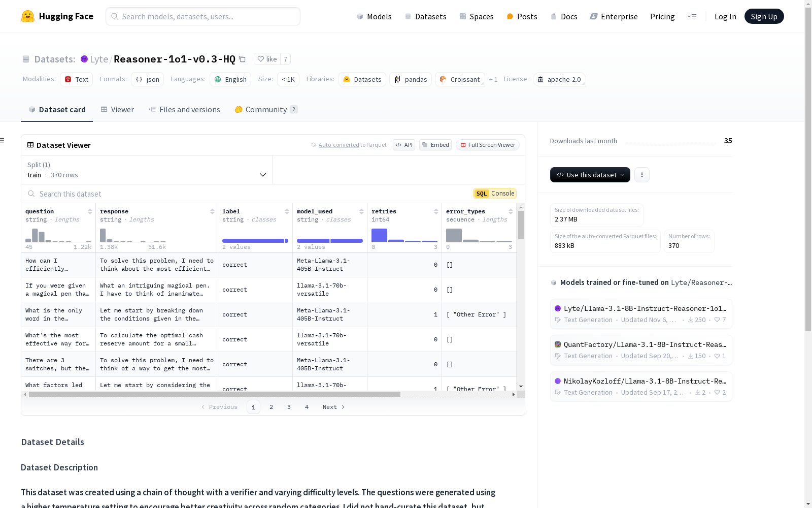Launch the Full Screen Viewer
Viewport: 812px width, 508px height.
[488, 145]
